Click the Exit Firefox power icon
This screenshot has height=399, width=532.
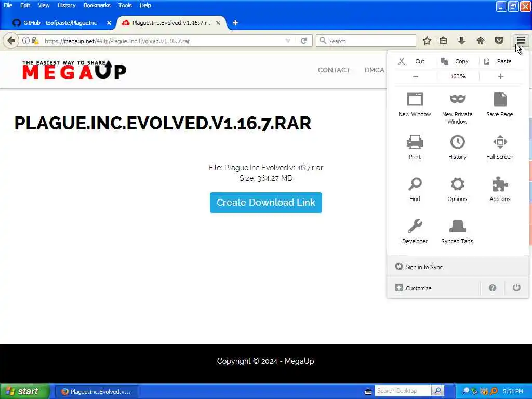coord(516,288)
